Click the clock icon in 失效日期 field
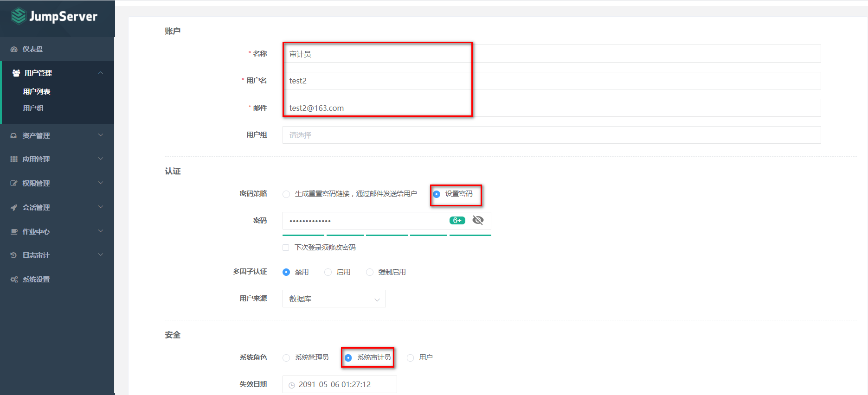Image resolution: width=868 pixels, height=395 pixels. click(292, 385)
